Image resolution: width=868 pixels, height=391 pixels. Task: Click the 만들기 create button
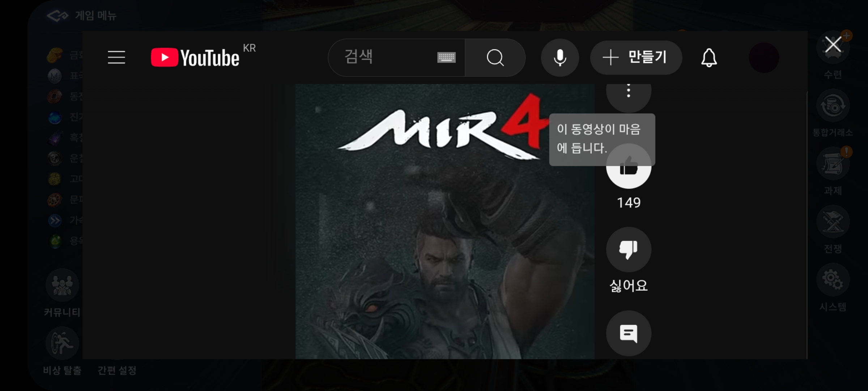pos(636,58)
